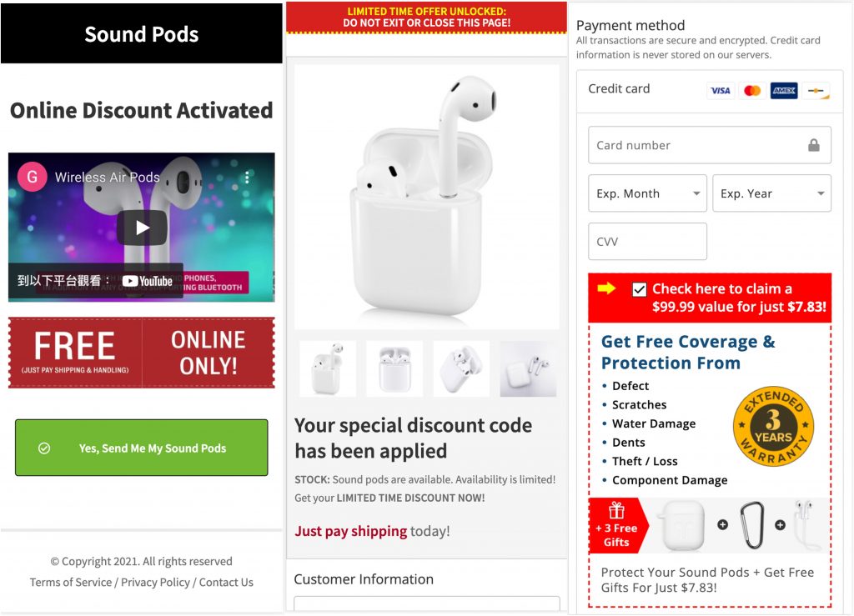
Task: Click the Mastercard icon
Action: point(752,91)
